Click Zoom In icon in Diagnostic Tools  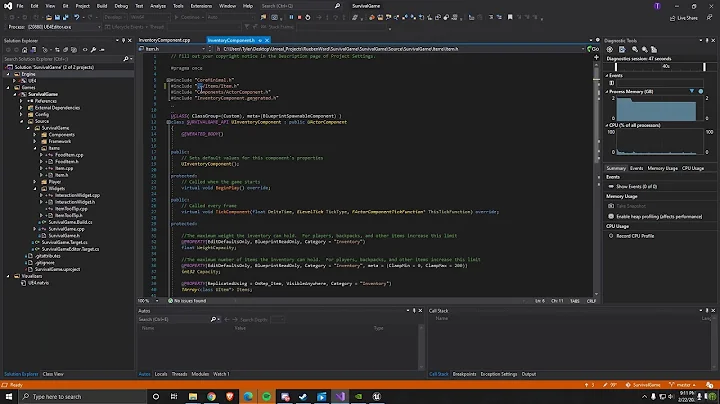(635, 49)
